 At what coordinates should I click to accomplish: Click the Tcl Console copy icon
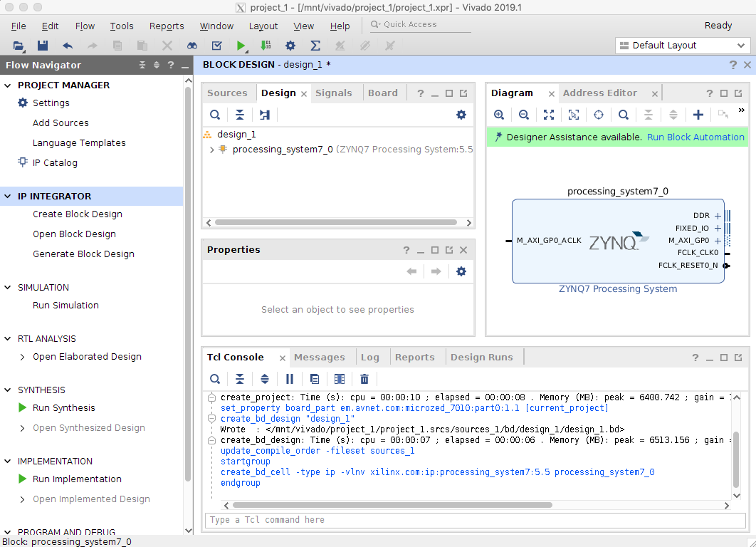315,379
